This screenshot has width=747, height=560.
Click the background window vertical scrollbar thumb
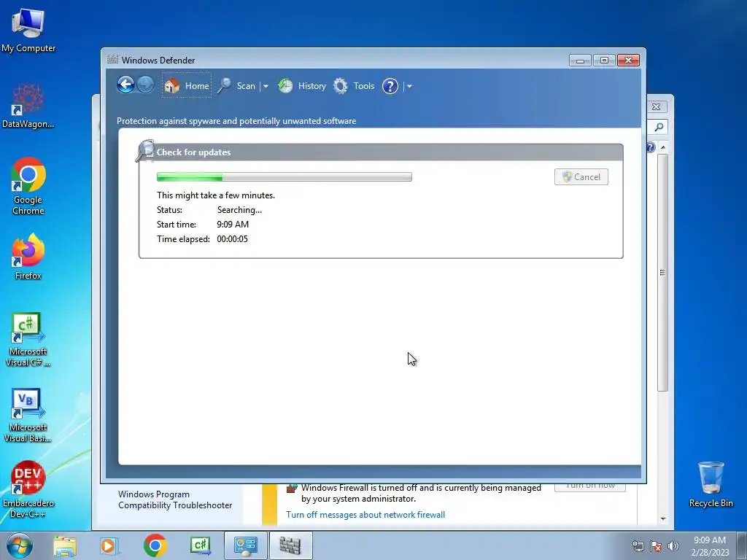(x=662, y=273)
